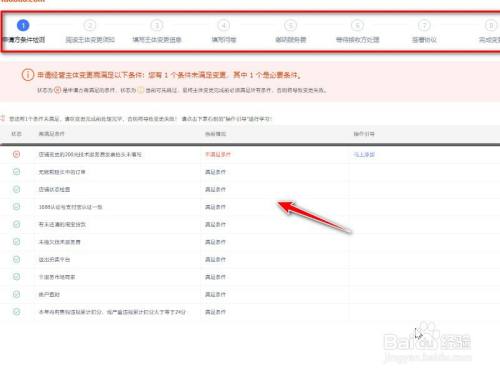
Task: Click 满足条件 status in the 24分 row
Action: [x=215, y=312]
